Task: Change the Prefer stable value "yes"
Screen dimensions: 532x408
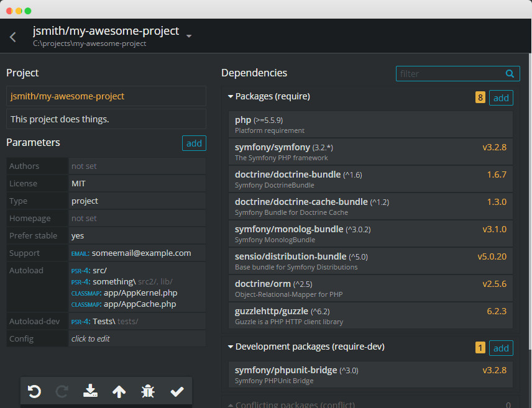Action: pyautogui.click(x=137, y=236)
